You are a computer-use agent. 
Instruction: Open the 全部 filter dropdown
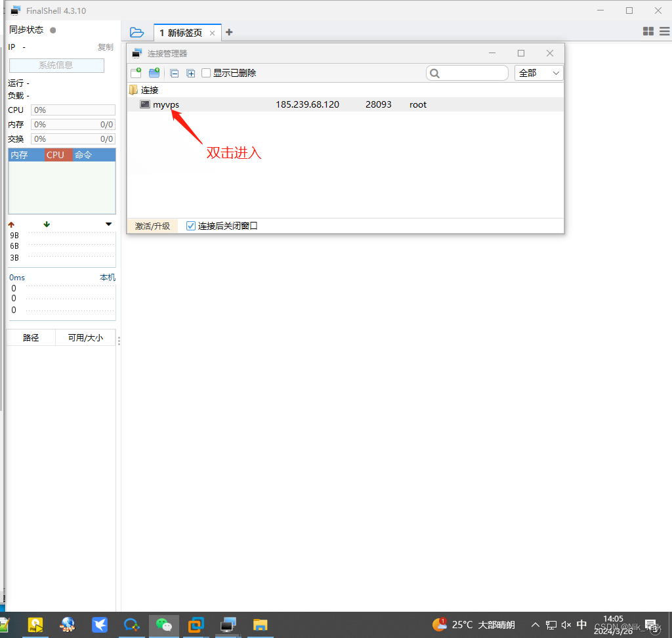pyautogui.click(x=538, y=73)
